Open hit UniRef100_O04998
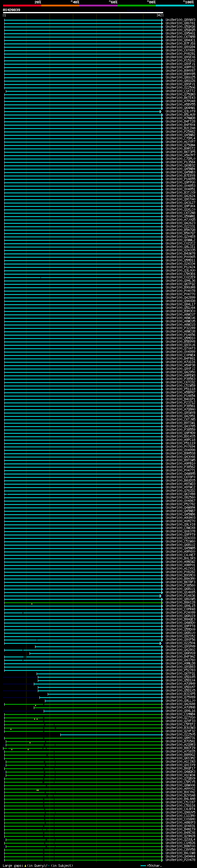197x868 pixels. pyautogui.click(x=180, y=450)
